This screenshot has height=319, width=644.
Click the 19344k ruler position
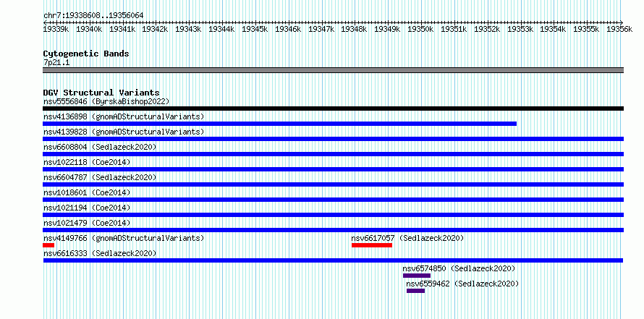pos(222,29)
